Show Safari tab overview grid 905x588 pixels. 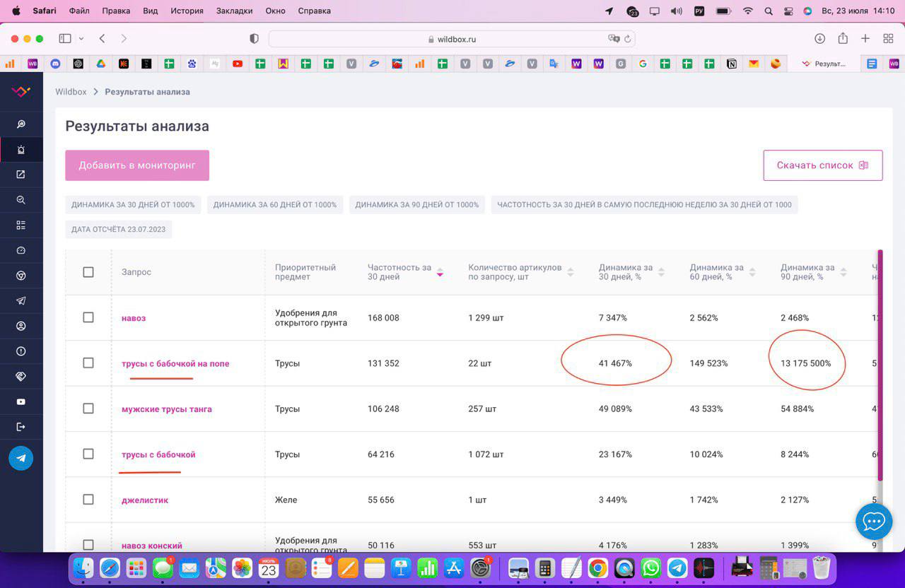(x=889, y=39)
